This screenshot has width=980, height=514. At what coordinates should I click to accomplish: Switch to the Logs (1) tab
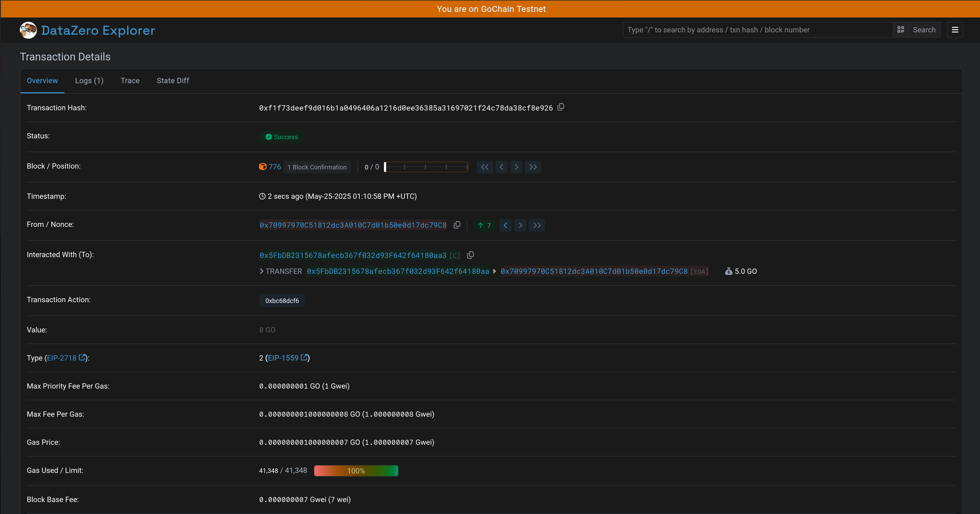coord(89,81)
